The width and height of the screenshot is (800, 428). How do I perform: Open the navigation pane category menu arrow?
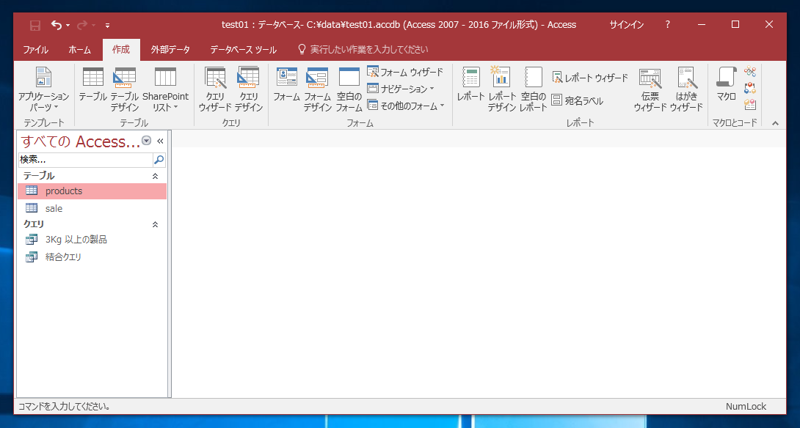146,141
